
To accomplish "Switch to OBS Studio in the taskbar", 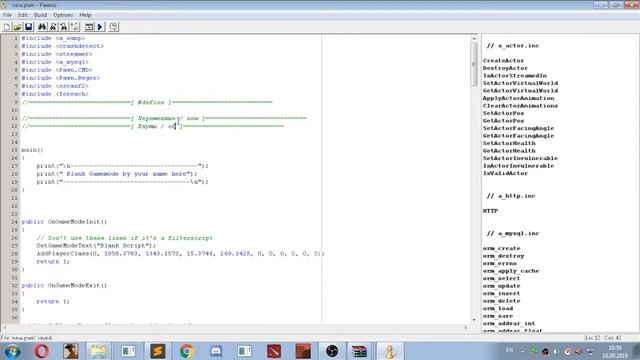I will click(332, 351).
